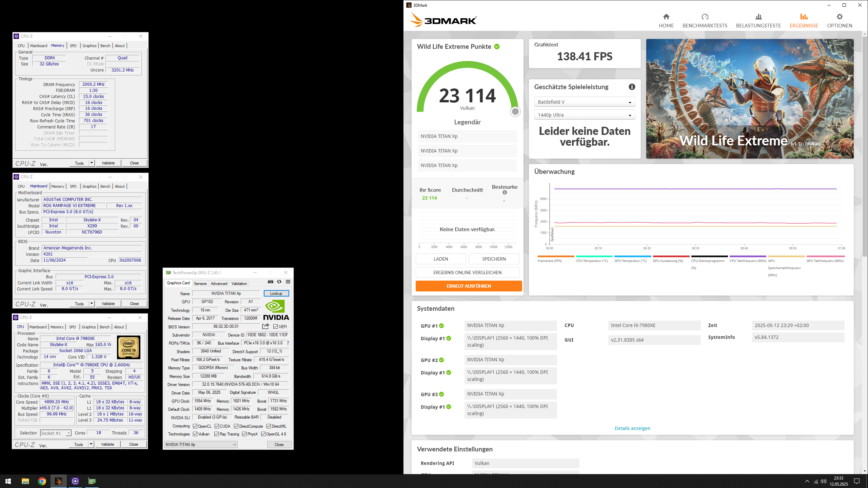The image size is (868, 488).
Task: Click the GPU-Z BIOS export share icon
Action: pyautogui.click(x=265, y=326)
